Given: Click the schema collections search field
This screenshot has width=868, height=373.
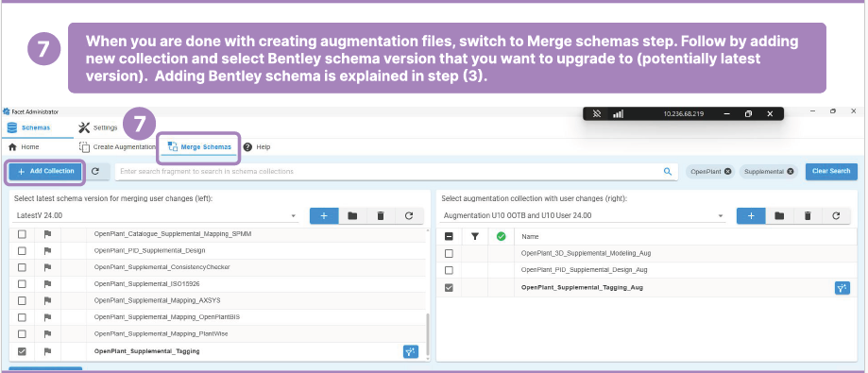Looking at the screenshot, I should pos(387,172).
